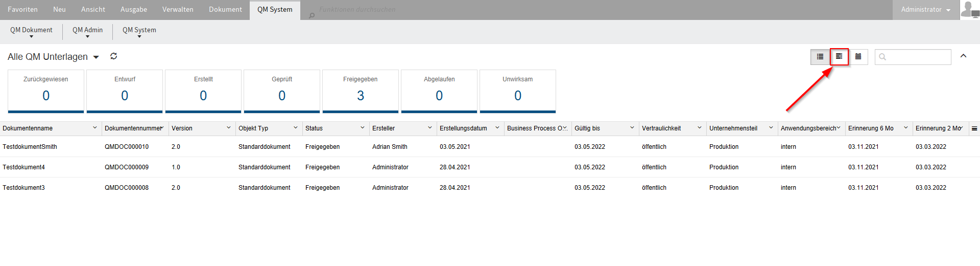980x266 pixels.
Task: Expand the QM Admin ribbon menu
Action: (x=87, y=32)
